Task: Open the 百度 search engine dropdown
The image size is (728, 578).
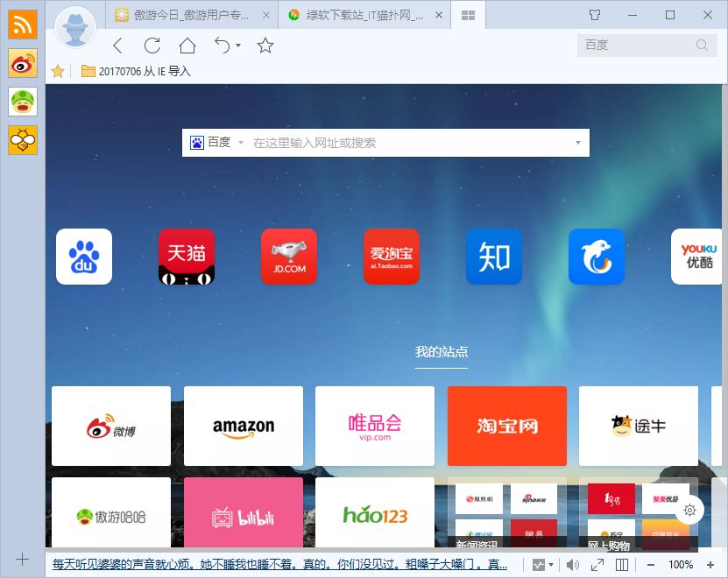Action: (221, 142)
